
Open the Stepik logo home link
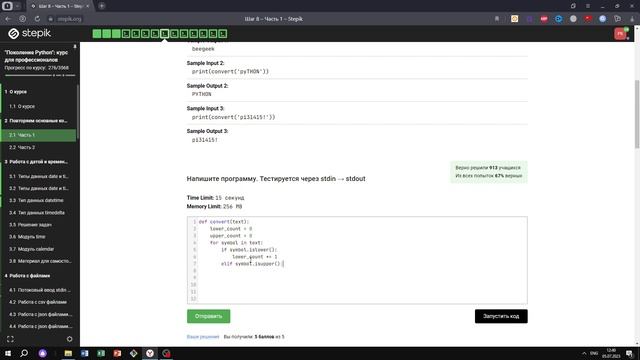point(30,33)
